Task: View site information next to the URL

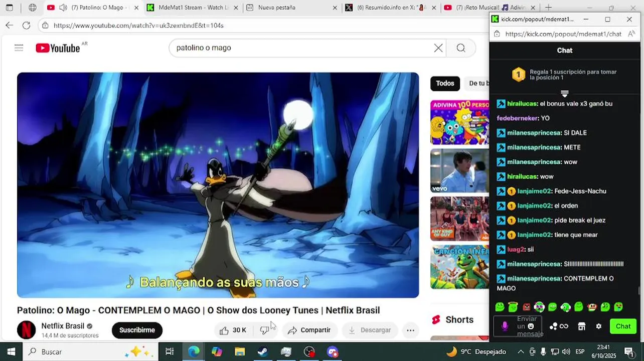Action: tap(45, 25)
